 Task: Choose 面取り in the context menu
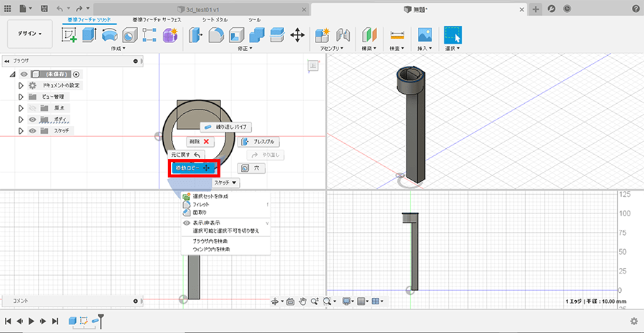[200, 213]
